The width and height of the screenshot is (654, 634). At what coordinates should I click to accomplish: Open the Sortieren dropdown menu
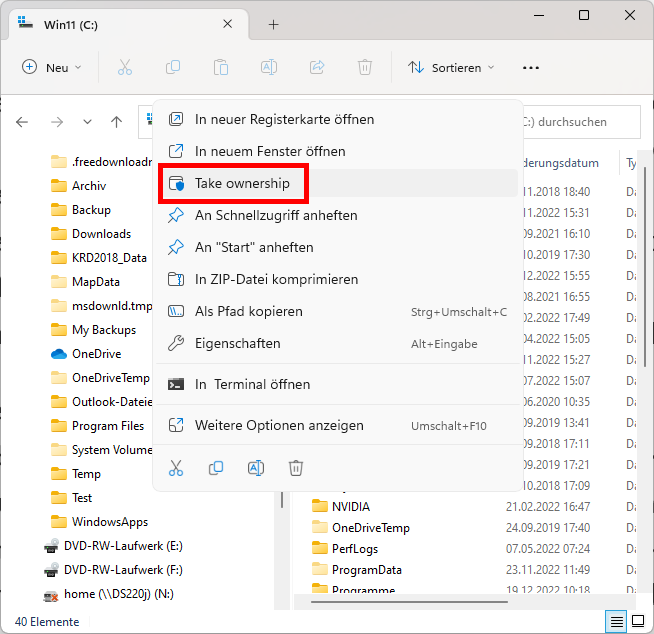tap(451, 67)
